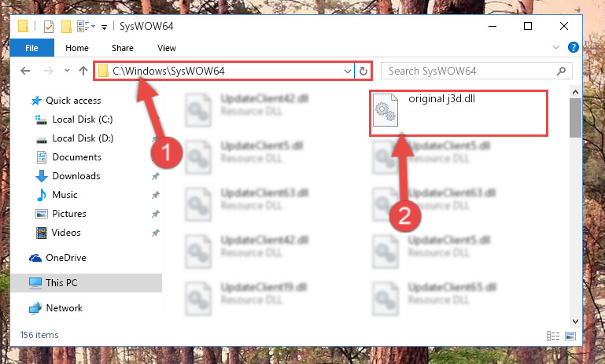
Task: Open address bar history dropdown
Action: (x=347, y=71)
